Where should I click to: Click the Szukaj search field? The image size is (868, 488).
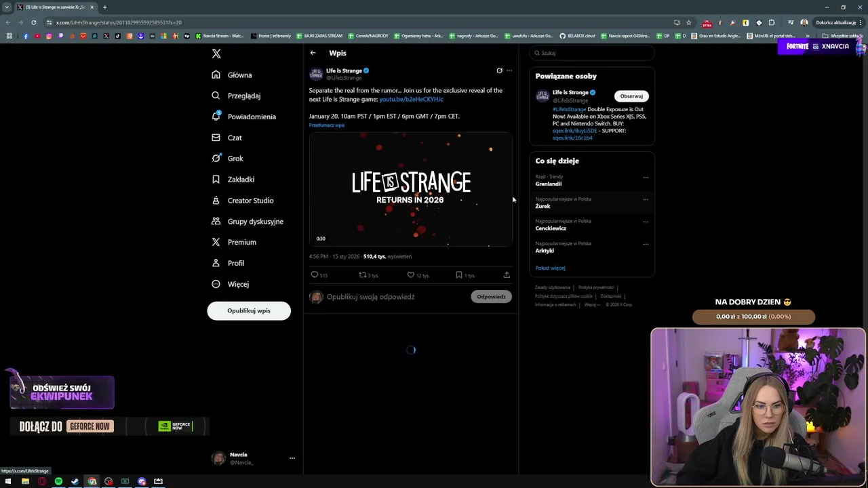[592, 53]
